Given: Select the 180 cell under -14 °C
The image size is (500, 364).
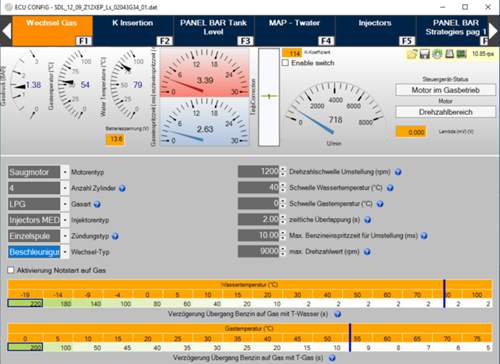Looking at the screenshot, I should point(58,304).
